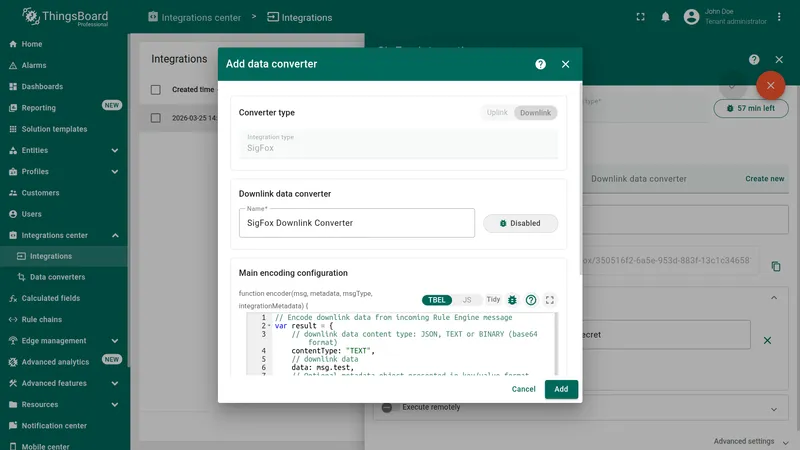Collapse the headers section chevron
Image resolution: width=800 pixels, height=450 pixels.
point(774,298)
